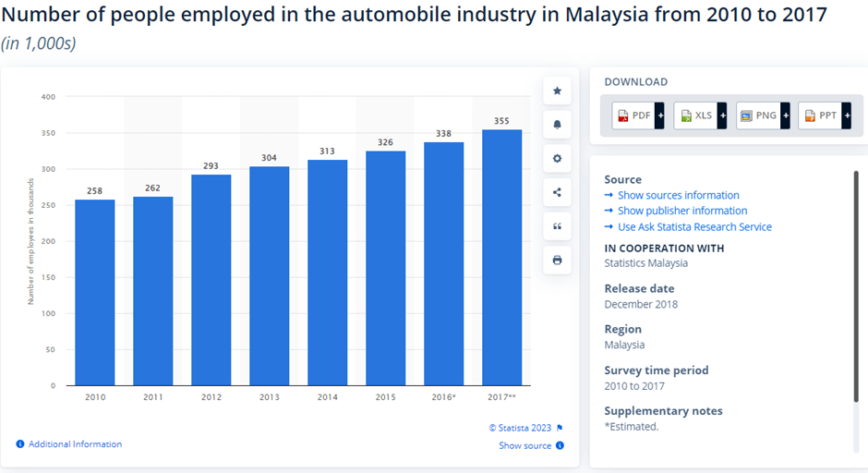Open Show publisher information link
This screenshot has height=473, width=868.
[681, 211]
